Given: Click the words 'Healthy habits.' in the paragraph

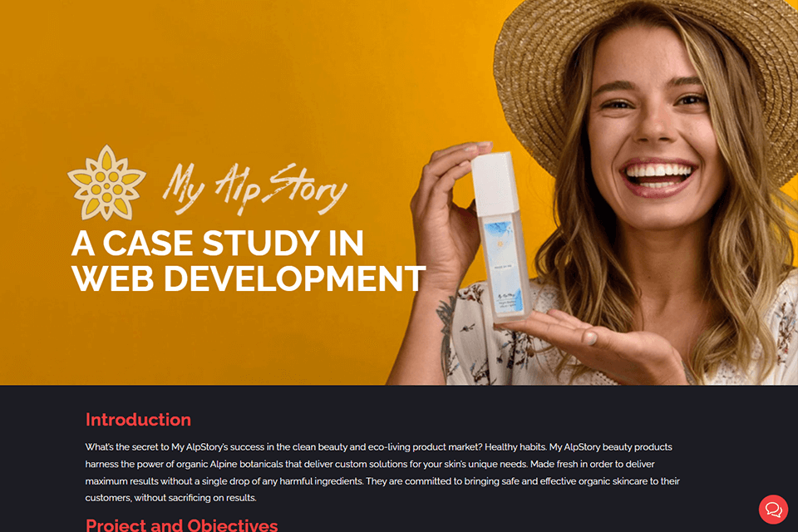Looking at the screenshot, I should (x=515, y=447).
